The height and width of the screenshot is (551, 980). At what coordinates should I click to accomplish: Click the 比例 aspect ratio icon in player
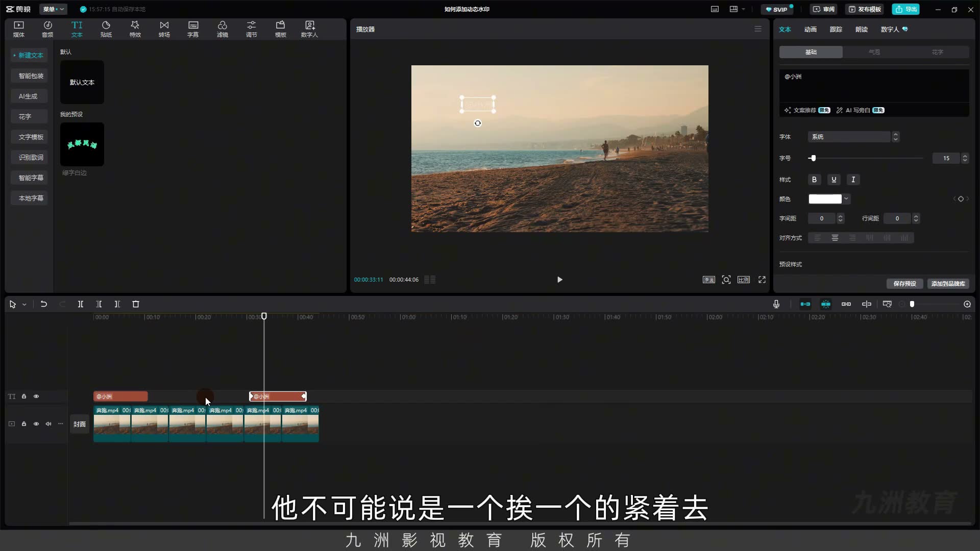coord(744,280)
